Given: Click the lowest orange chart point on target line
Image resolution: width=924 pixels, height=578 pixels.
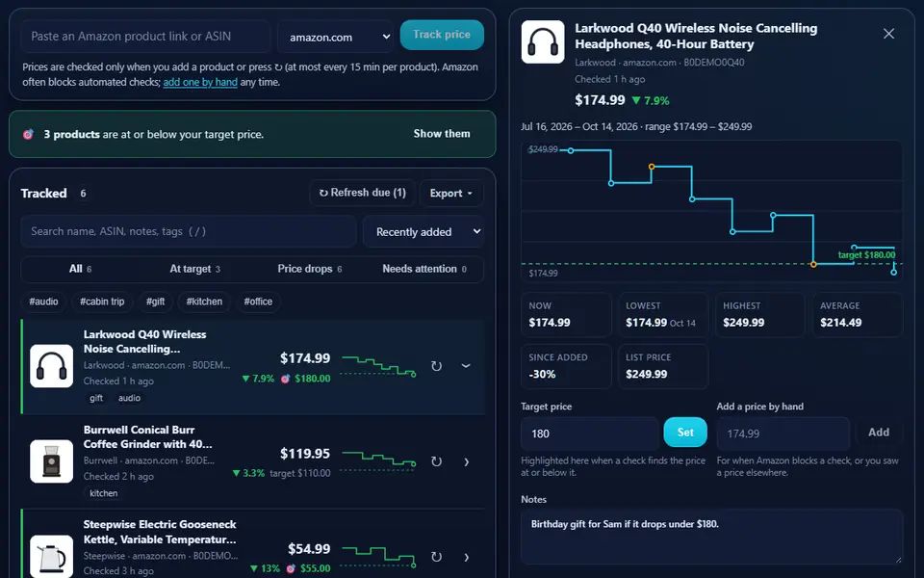Looking at the screenshot, I should point(814,264).
